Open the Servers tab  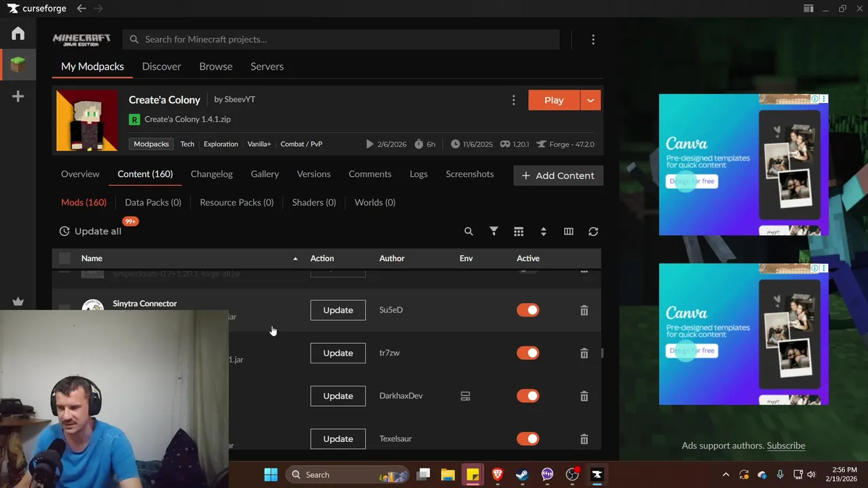(267, 66)
